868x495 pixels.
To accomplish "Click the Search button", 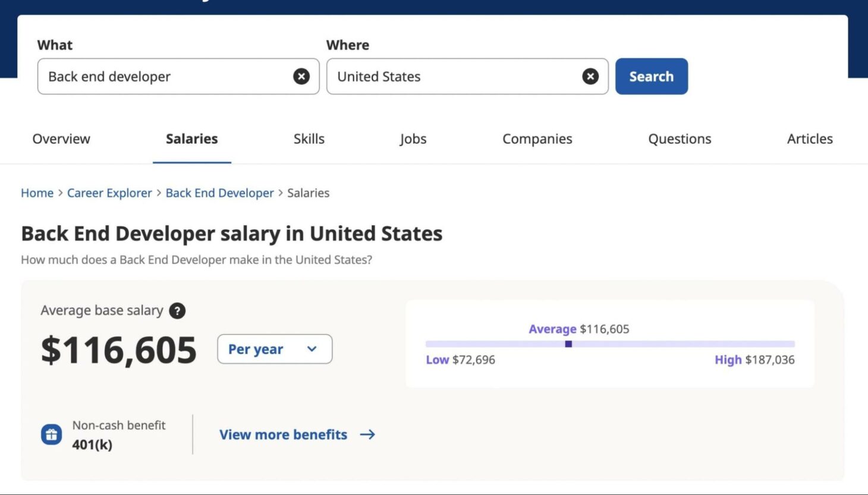I will coord(651,76).
